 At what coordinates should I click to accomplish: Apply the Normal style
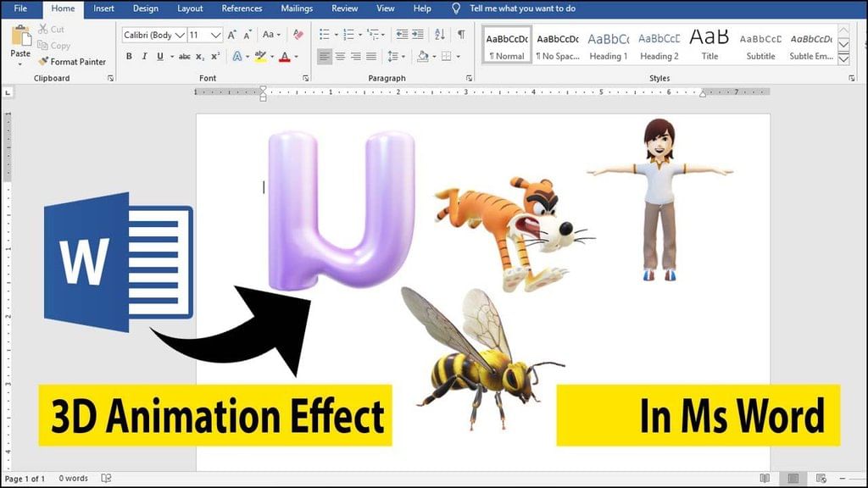coord(507,44)
